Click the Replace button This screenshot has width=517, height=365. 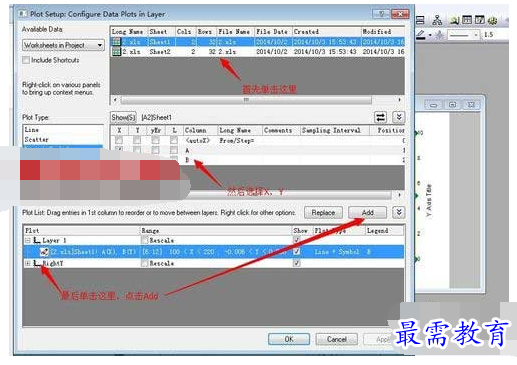coord(323,213)
